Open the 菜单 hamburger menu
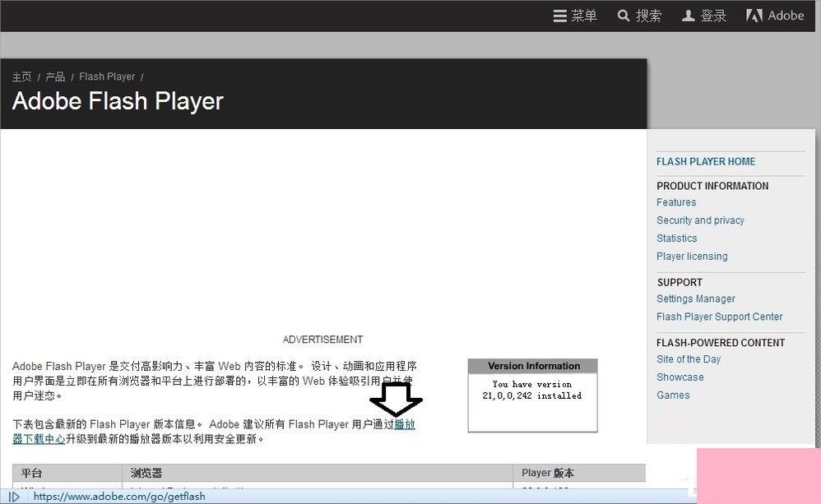The width and height of the screenshot is (821, 504). (x=575, y=16)
